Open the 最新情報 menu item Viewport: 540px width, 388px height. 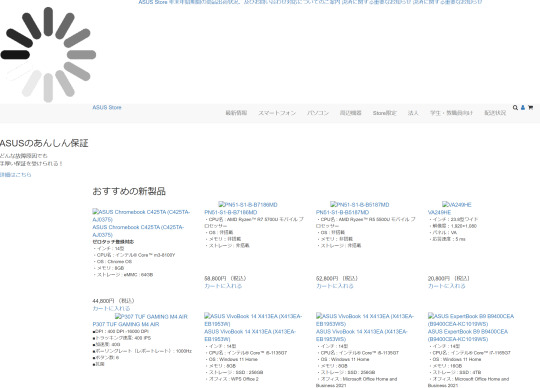[x=236, y=113]
